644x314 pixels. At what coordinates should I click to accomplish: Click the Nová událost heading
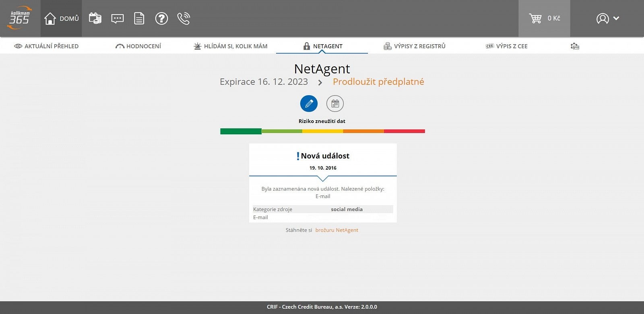325,156
